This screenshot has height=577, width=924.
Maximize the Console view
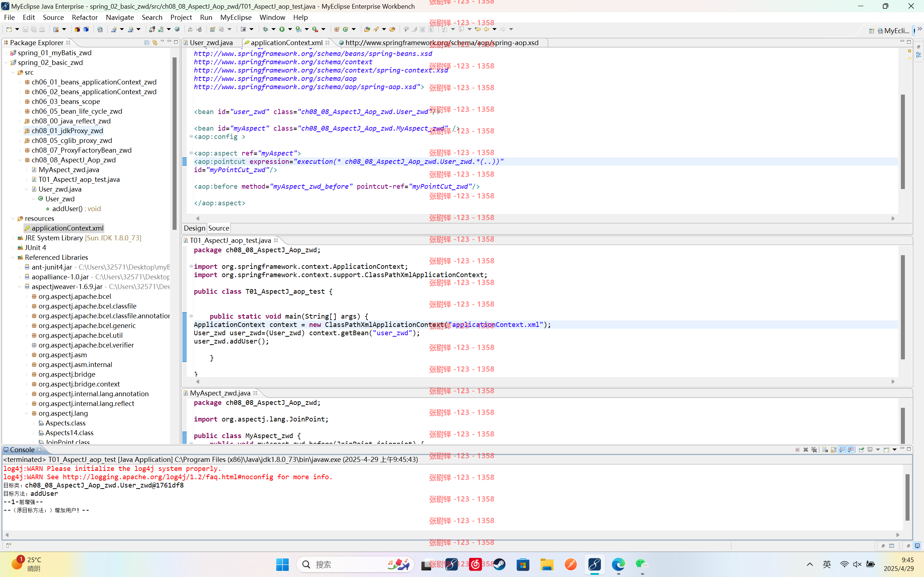click(909, 449)
